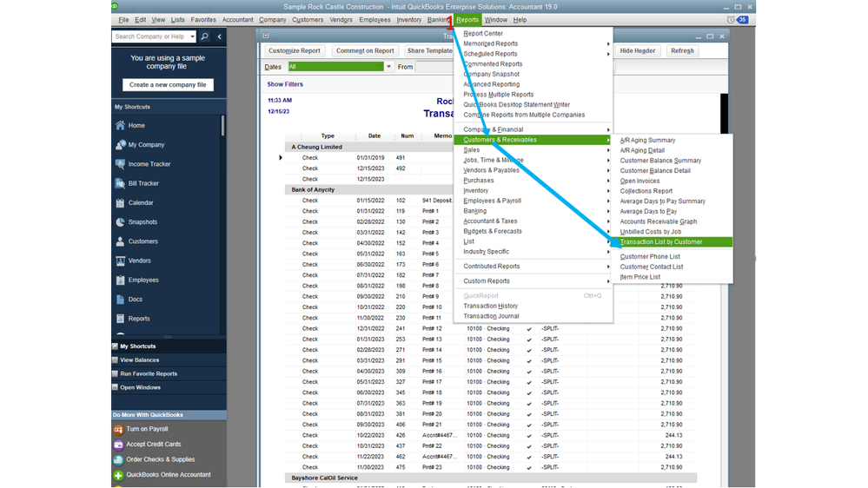
Task: Open the Home shortcut icon
Action: tap(120, 126)
